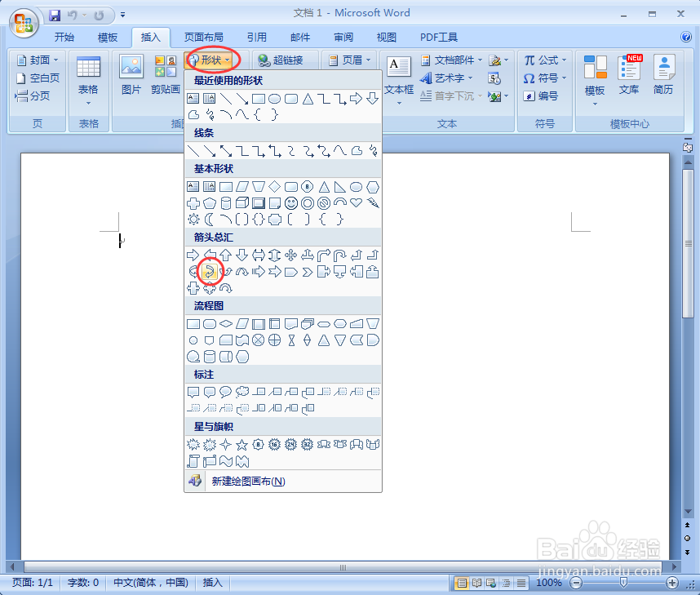Image resolution: width=700 pixels, height=595 pixels.
Task: Select the quad arrow shape
Action: point(291,255)
